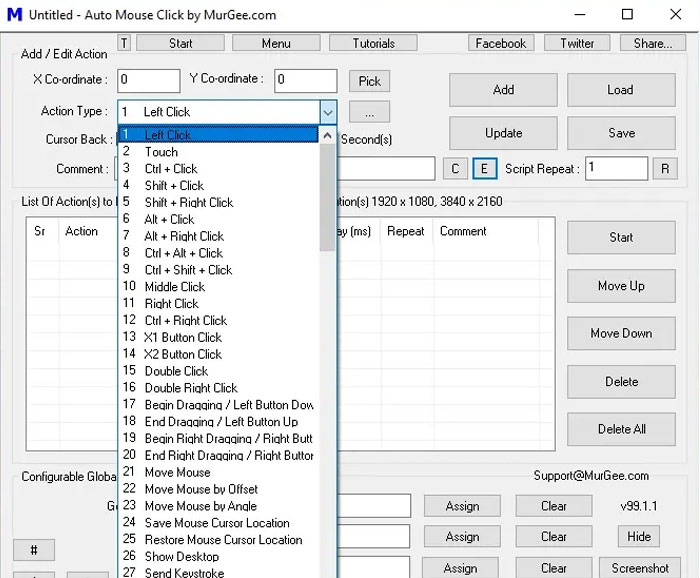Click the C button near Comment

point(455,169)
